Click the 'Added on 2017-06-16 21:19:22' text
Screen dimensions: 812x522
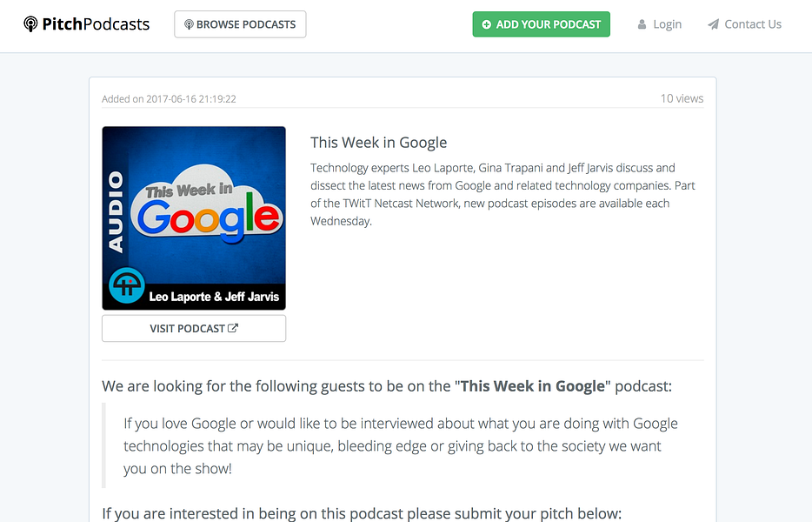[169, 99]
